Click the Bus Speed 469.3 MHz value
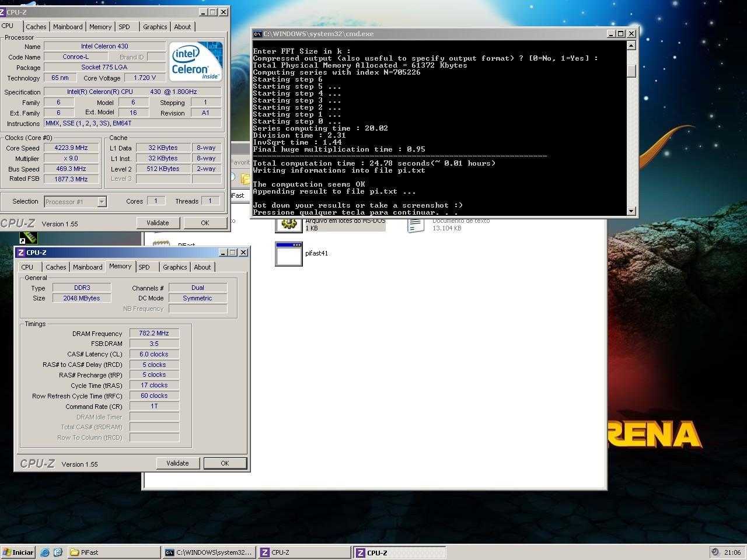 71,169
